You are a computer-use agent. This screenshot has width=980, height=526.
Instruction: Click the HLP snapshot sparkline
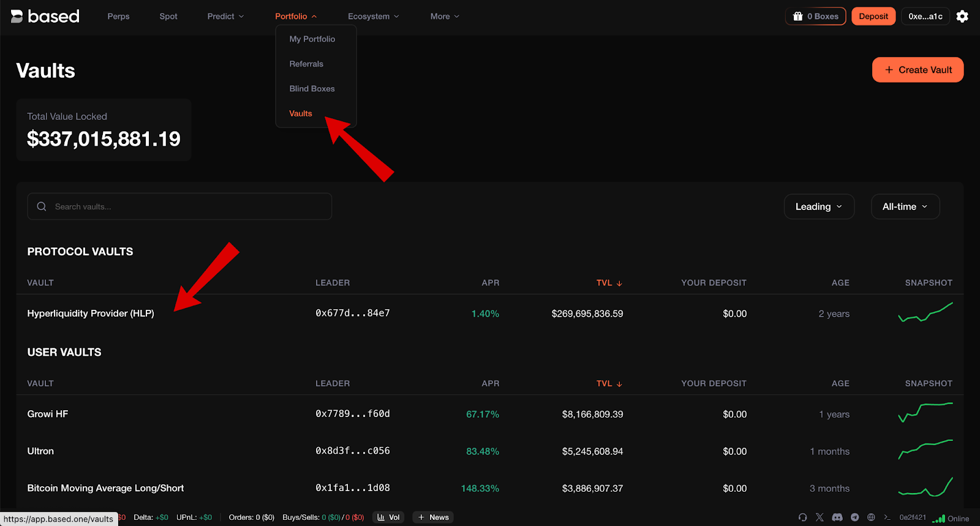[925, 312]
